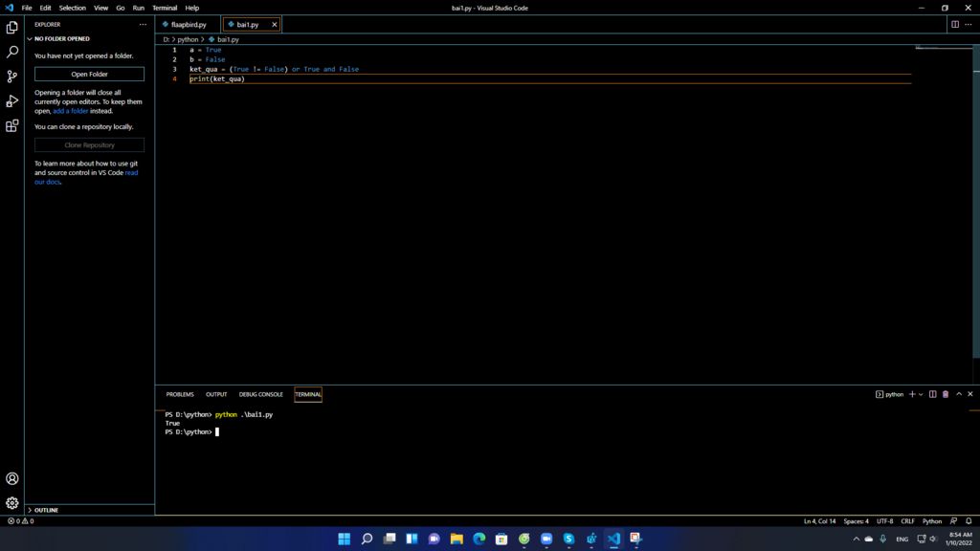Click line 3 ket_qua code line
The image size is (980, 551).
point(275,69)
